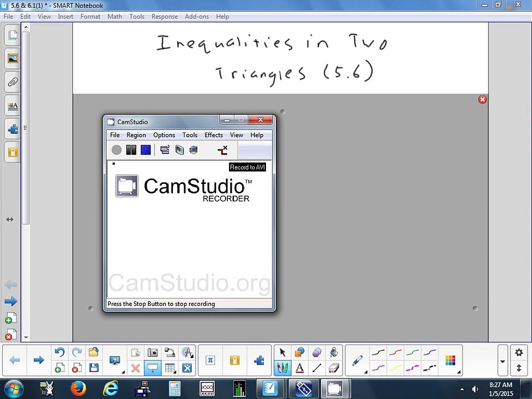Toggle the Screen Shade icon

pos(153,368)
